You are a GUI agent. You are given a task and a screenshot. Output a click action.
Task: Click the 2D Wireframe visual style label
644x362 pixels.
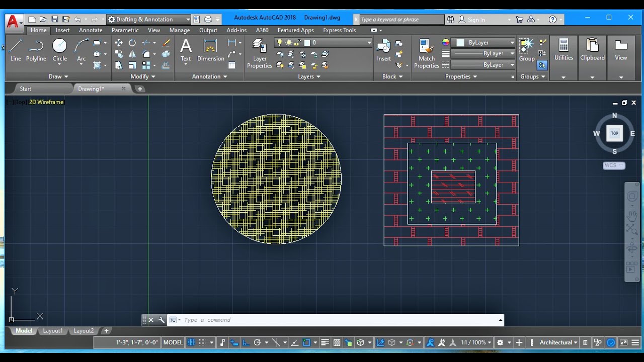(x=46, y=102)
